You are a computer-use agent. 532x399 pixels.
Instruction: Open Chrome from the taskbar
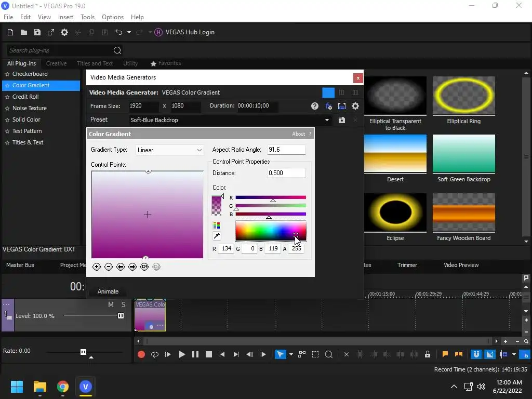[x=63, y=387]
